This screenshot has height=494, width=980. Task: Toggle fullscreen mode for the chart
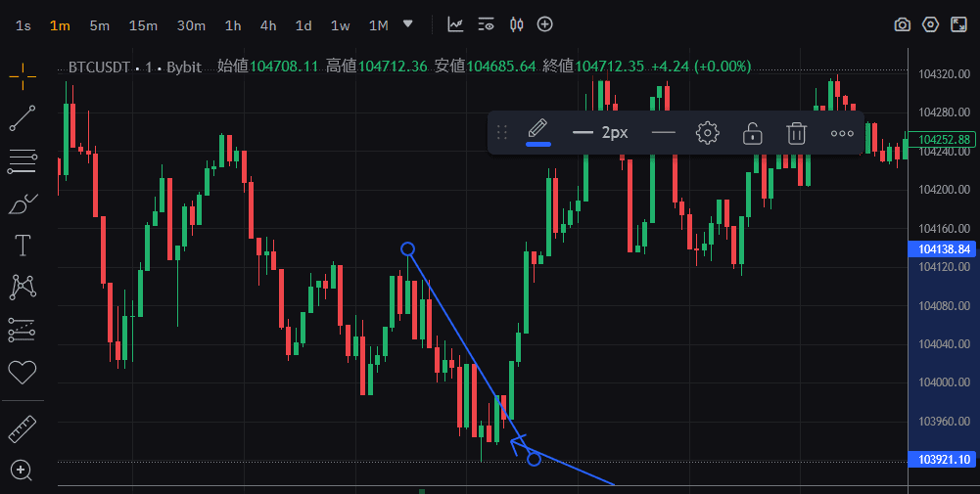[958, 24]
